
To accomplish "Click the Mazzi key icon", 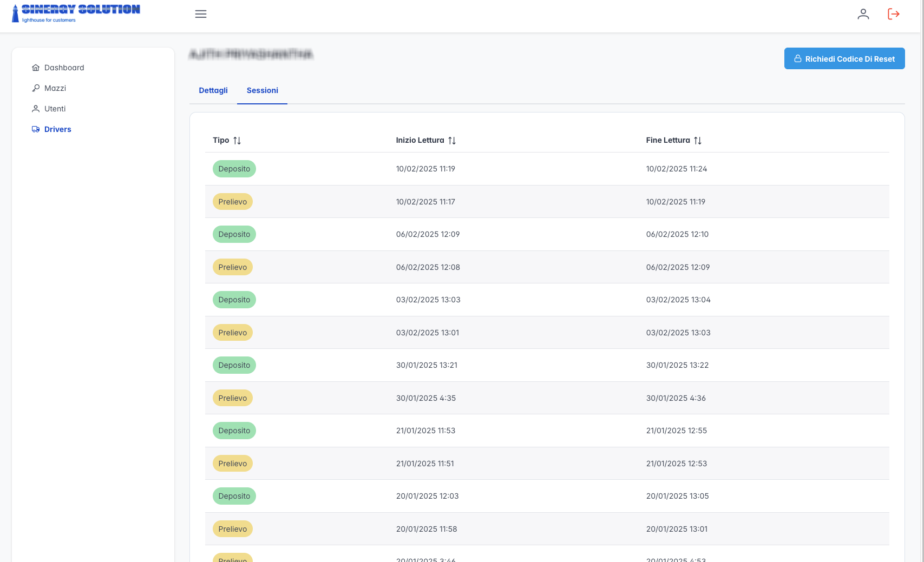I will (x=36, y=88).
